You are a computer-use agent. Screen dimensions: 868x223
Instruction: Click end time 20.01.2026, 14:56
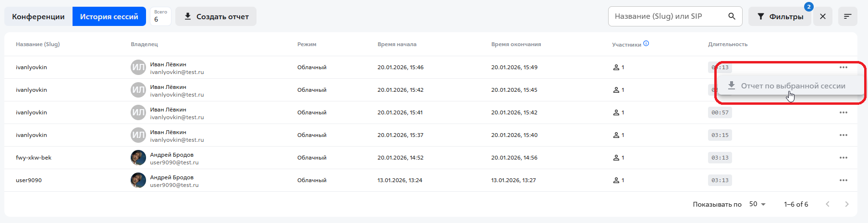514,158
